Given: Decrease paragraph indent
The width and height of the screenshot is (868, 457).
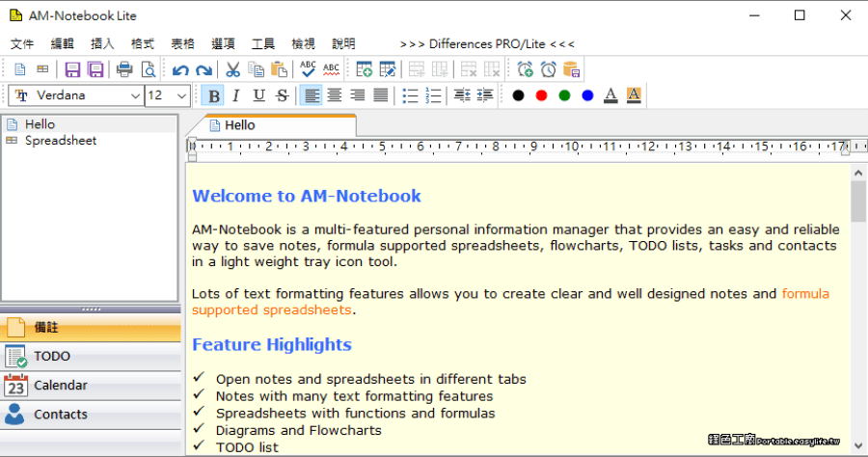Looking at the screenshot, I should (462, 95).
